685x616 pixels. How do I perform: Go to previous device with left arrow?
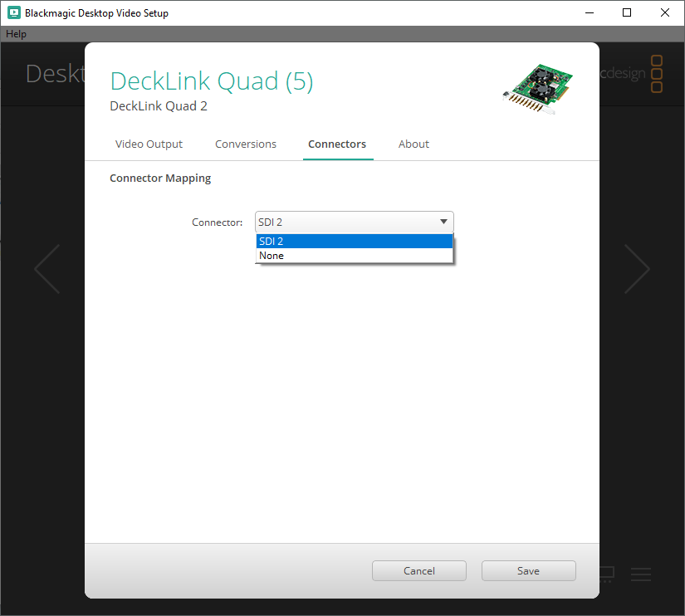pyautogui.click(x=47, y=269)
